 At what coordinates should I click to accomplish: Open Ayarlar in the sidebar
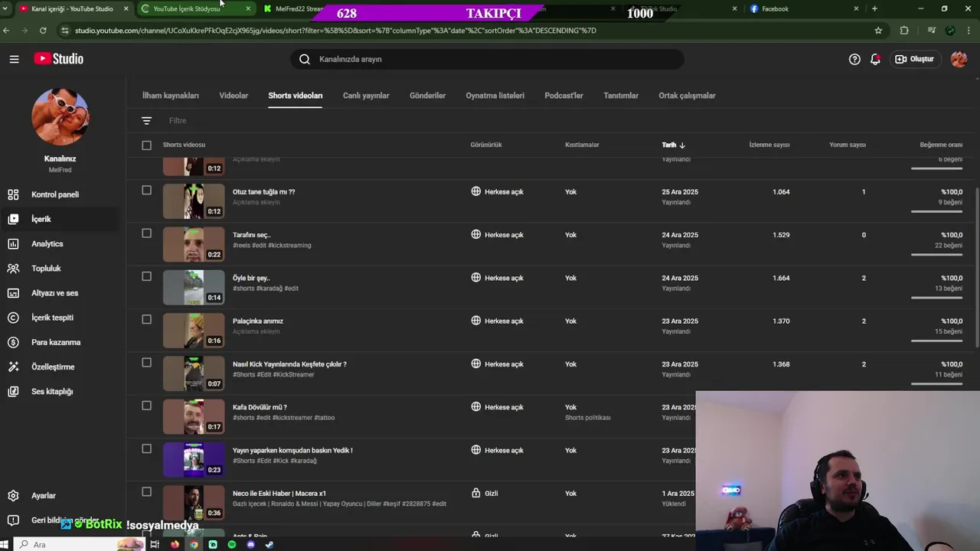[x=60, y=496]
